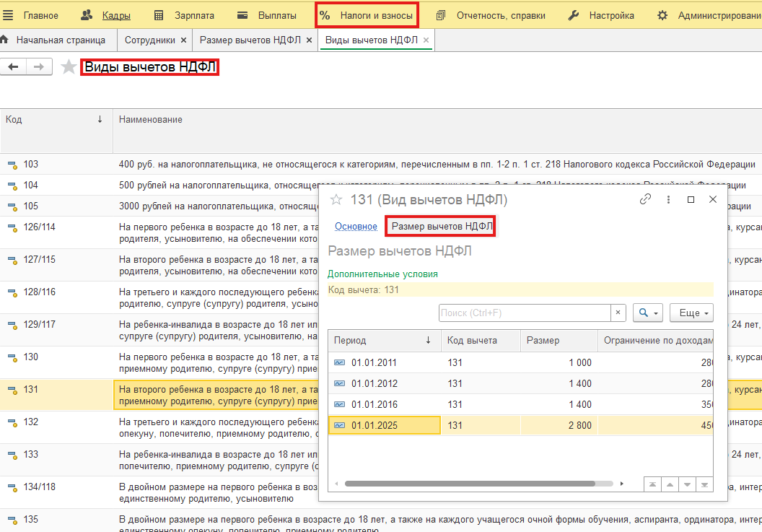This screenshot has width=762, height=532.
Task: Click the scroll right arrow in dialog table
Action: [621, 484]
